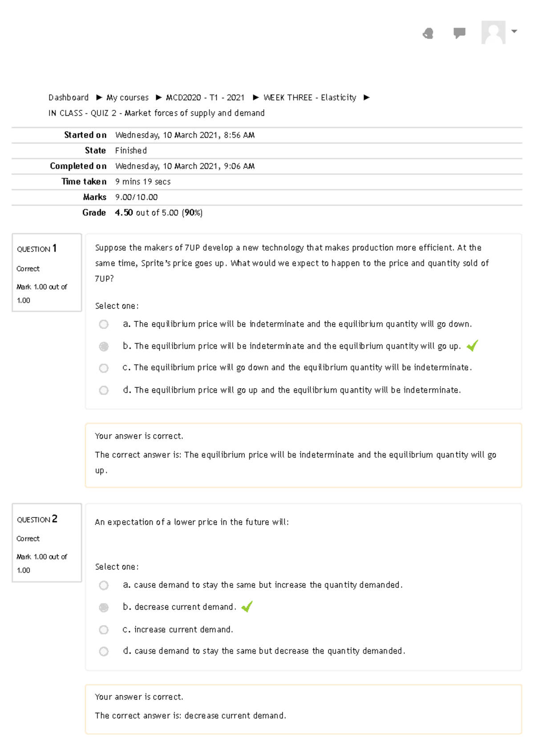The image size is (534, 756).
Task: Expand the user account dropdown arrow
Action: tap(514, 32)
